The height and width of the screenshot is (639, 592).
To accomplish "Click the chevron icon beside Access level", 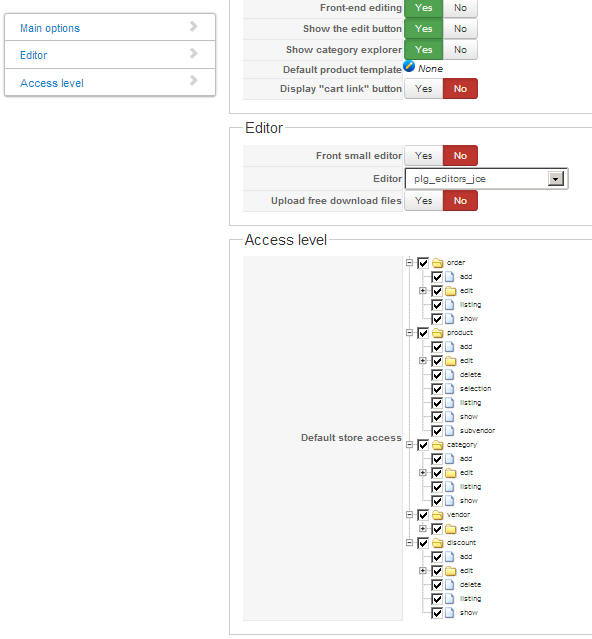I will (194, 80).
